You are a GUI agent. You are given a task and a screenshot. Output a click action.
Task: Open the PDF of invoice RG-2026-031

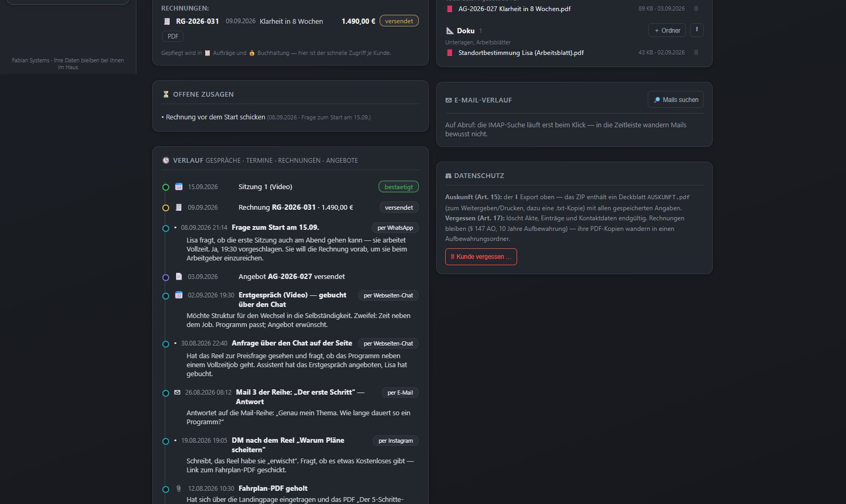(173, 36)
